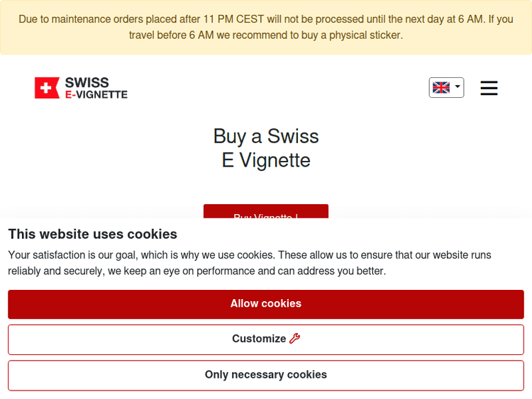Viewport: 532px width, 399px height.
Task: Click the "Buy a Swiss" heading line
Action: [266, 136]
